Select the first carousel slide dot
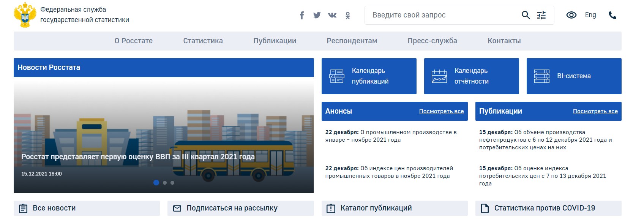The width and height of the screenshot is (644, 220). pyautogui.click(x=156, y=183)
